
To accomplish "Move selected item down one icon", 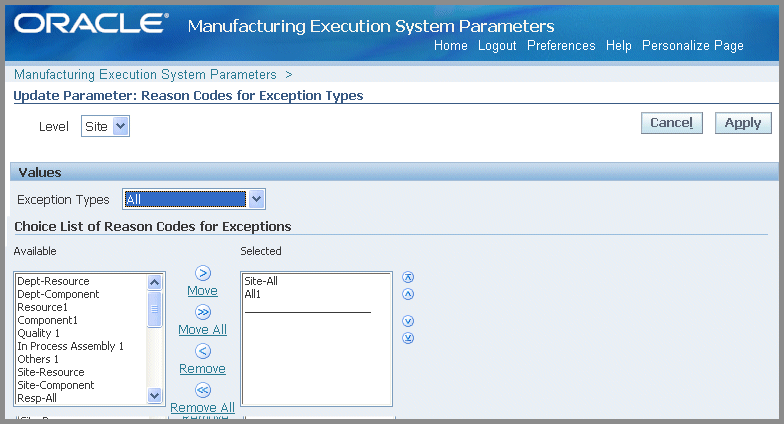I will (x=408, y=321).
